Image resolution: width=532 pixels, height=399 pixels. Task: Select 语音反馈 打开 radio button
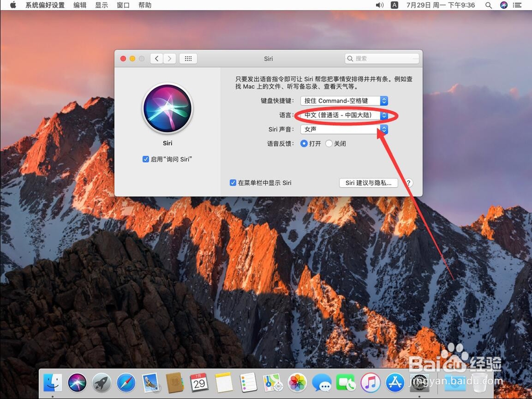pos(304,144)
